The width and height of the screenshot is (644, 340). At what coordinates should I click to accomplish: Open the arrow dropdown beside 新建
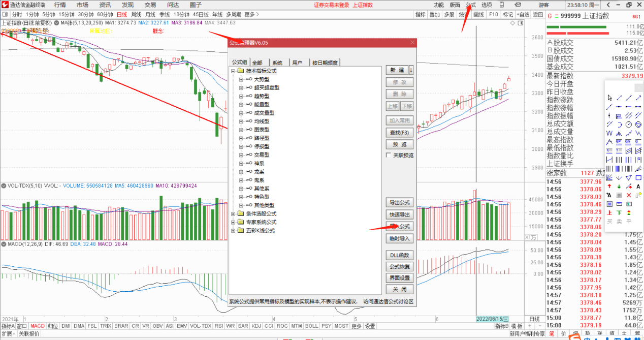point(411,70)
